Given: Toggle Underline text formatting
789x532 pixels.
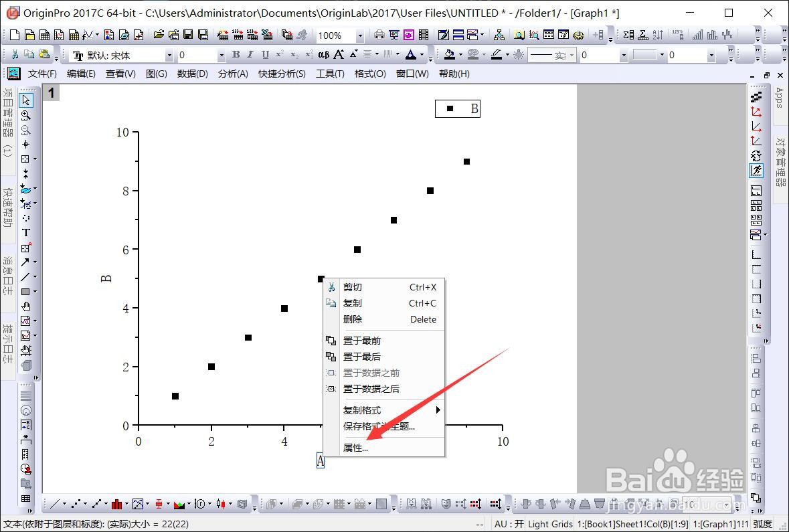Looking at the screenshot, I should (265, 54).
